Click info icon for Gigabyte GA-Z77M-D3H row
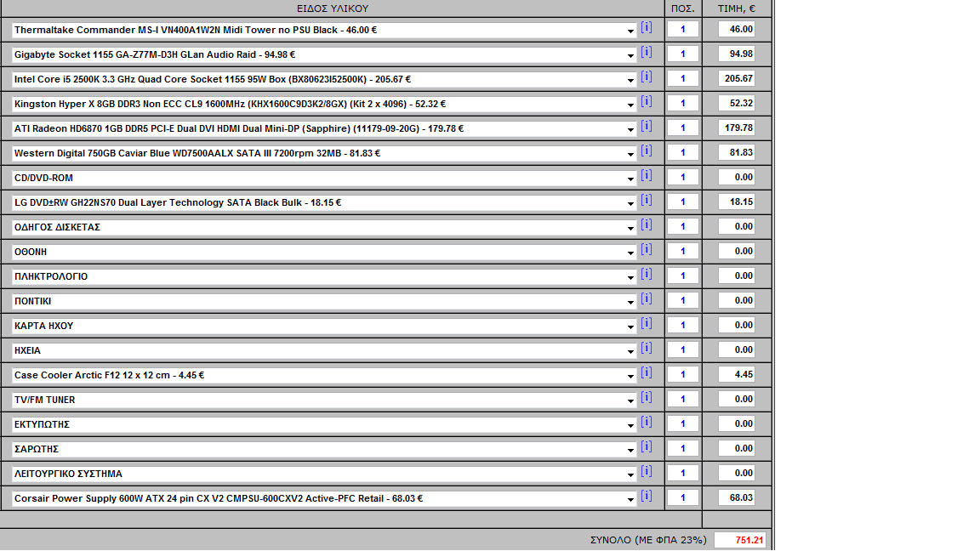 tap(647, 53)
